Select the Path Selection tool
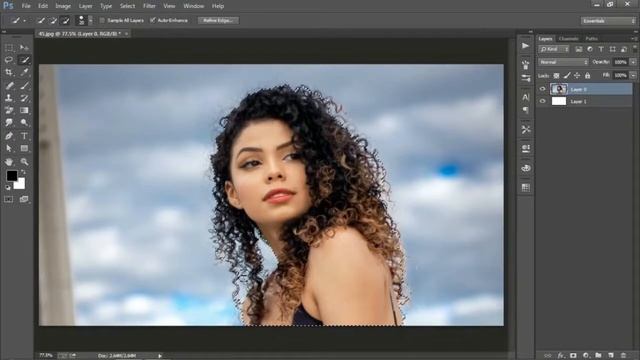640x360 pixels. click(9, 149)
